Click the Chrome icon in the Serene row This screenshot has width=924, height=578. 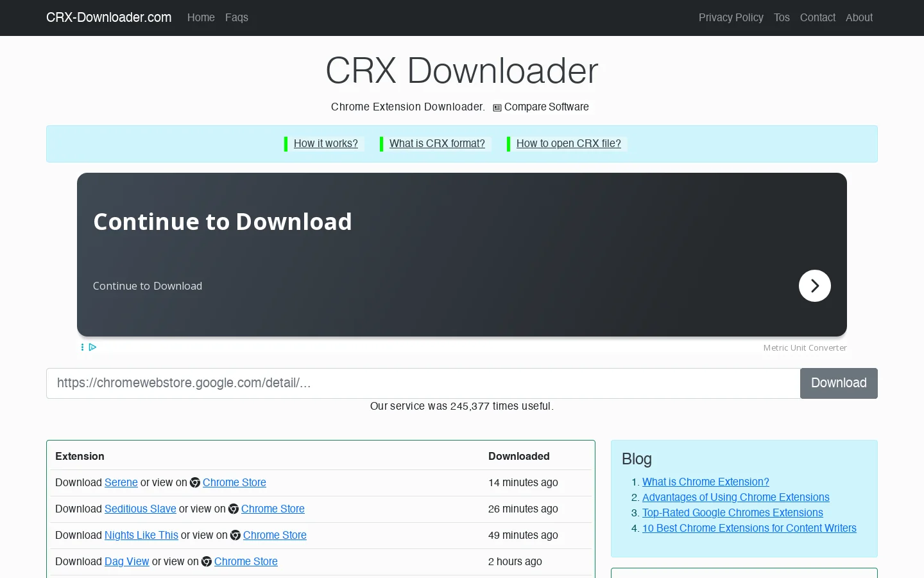[195, 482]
